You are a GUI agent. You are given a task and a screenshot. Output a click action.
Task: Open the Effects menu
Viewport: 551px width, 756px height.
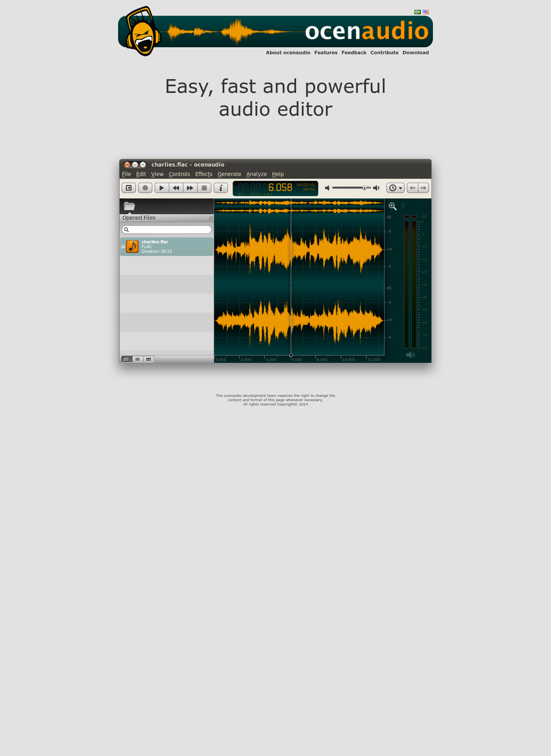coord(204,174)
